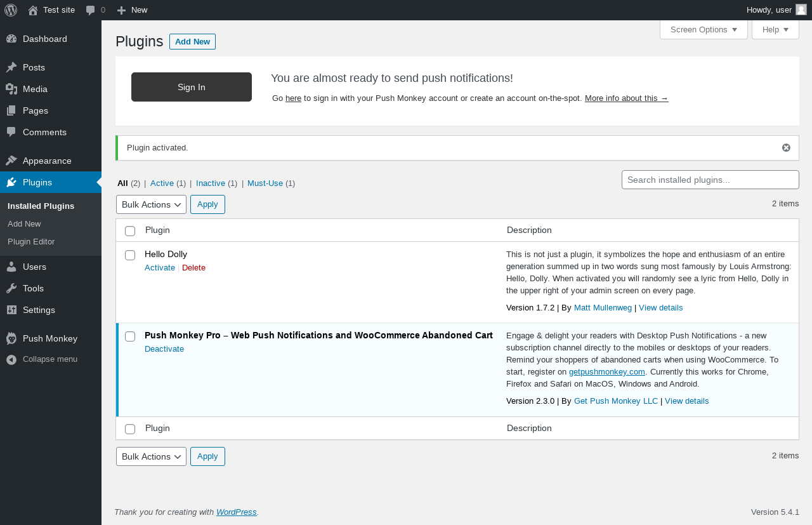This screenshot has width=812, height=525.
Task: Check the Hello Dolly plugin checkbox
Action: [130, 255]
